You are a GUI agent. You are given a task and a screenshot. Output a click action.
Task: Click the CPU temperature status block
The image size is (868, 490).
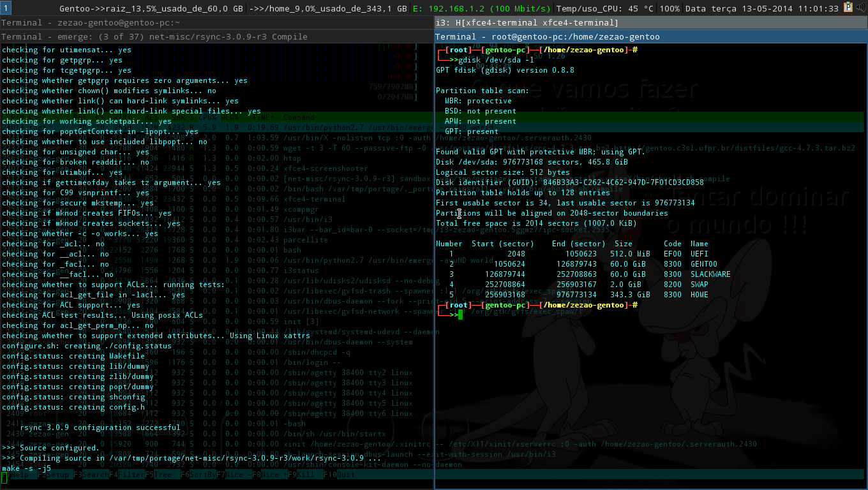[618, 8]
